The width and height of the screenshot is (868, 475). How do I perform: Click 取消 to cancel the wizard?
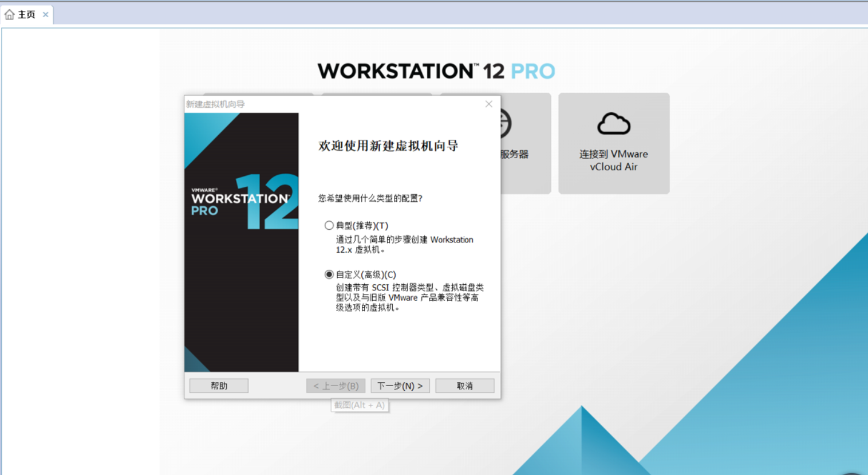(464, 386)
